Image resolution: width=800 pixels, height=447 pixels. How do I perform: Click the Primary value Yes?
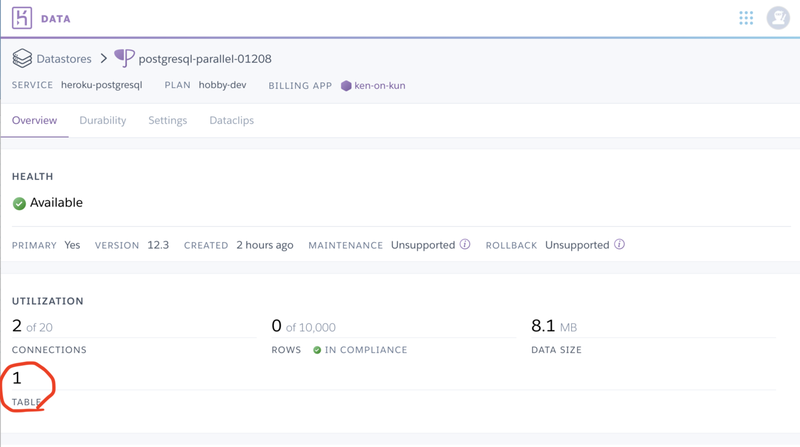click(72, 245)
